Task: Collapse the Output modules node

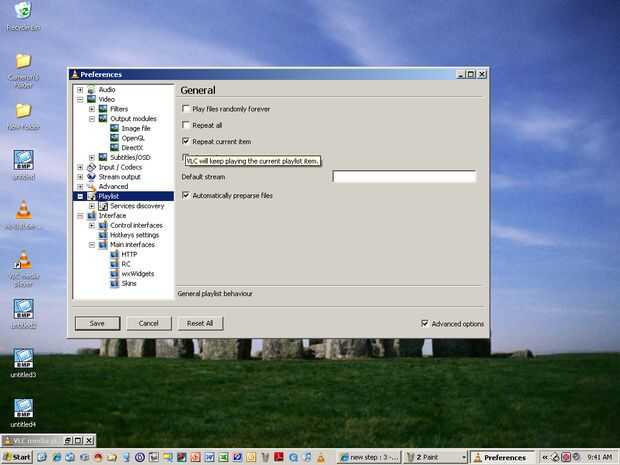Action: pyautogui.click(x=92, y=119)
